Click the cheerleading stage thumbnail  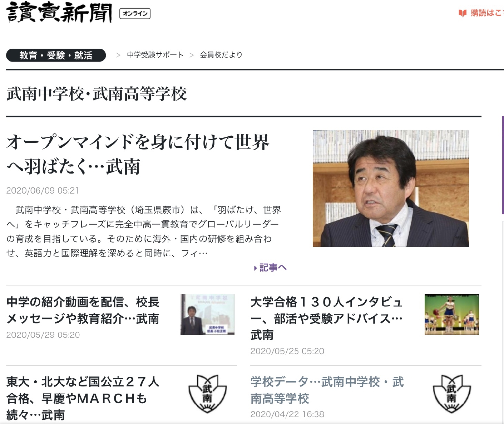coord(451,315)
